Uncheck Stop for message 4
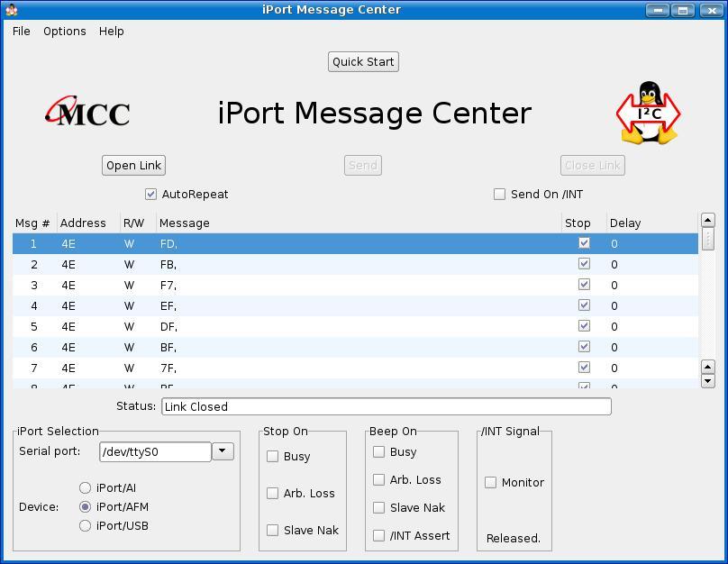728x564 pixels. [584, 305]
